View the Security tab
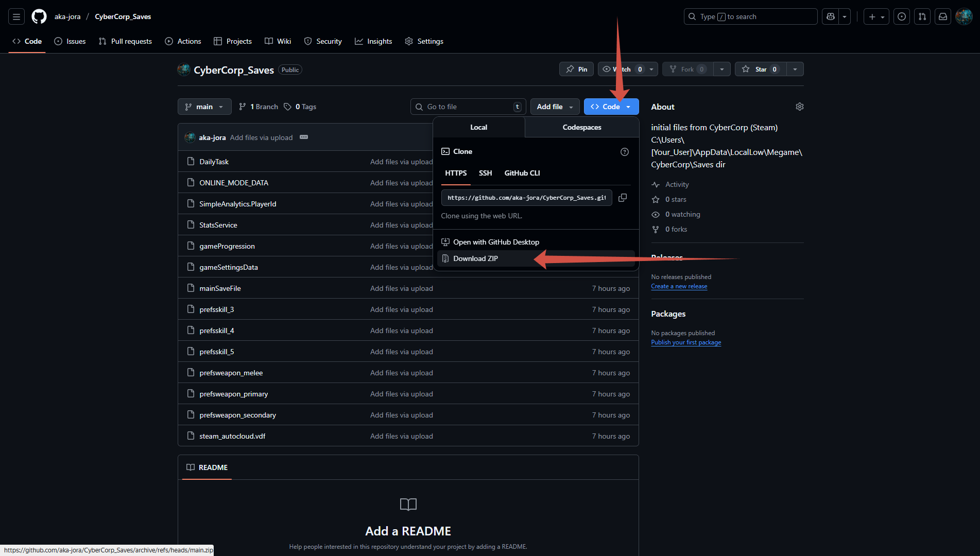This screenshot has width=980, height=556. [x=323, y=41]
